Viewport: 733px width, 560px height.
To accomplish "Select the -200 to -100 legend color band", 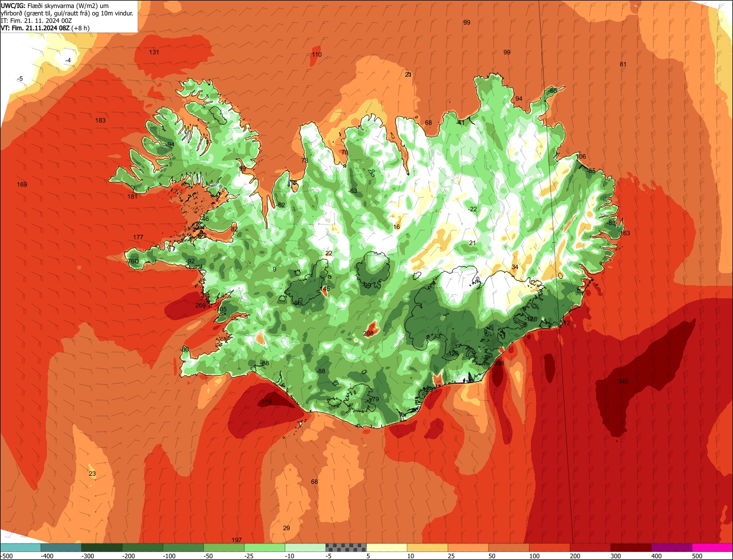I will pos(143,547).
